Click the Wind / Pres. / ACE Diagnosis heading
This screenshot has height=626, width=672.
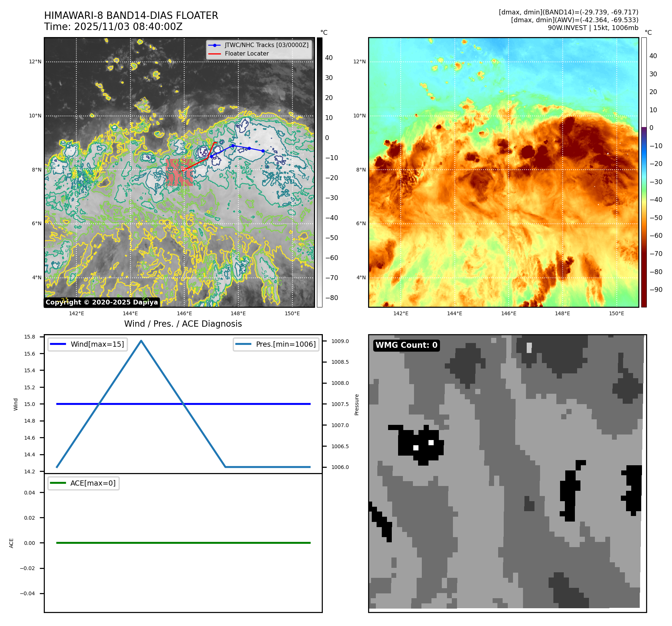(x=183, y=324)
